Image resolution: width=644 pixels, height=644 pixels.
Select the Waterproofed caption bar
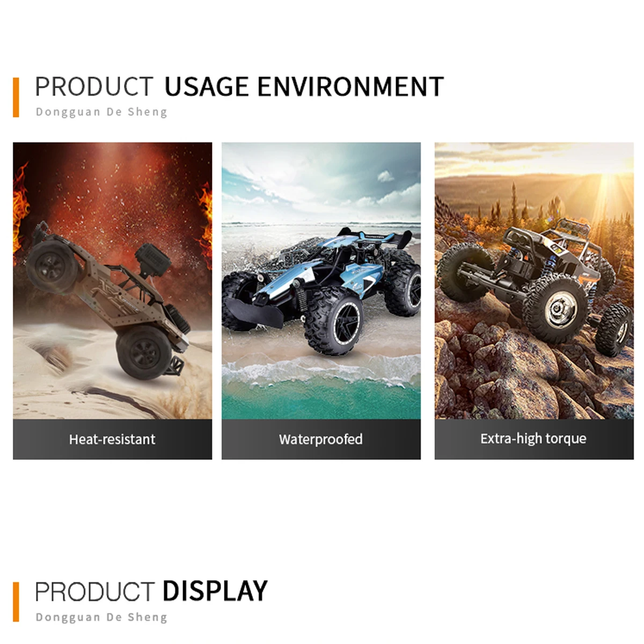(321, 439)
